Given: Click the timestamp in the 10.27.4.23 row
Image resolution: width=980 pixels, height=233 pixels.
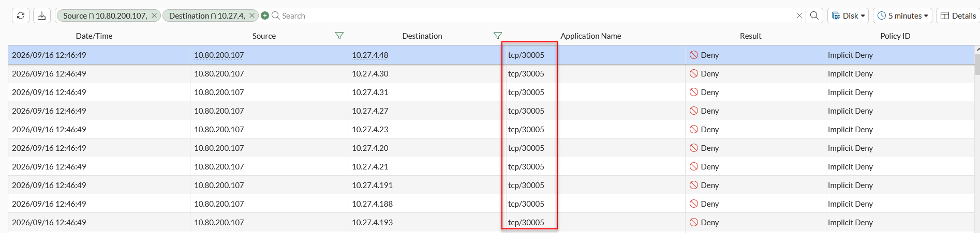Looking at the screenshot, I should 49,130.
